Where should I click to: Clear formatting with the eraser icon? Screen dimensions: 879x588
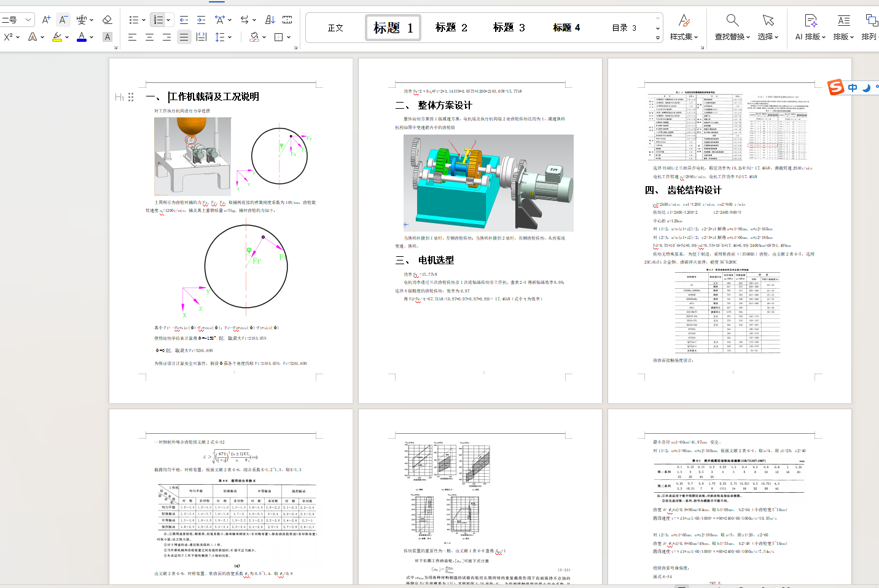[x=107, y=20]
